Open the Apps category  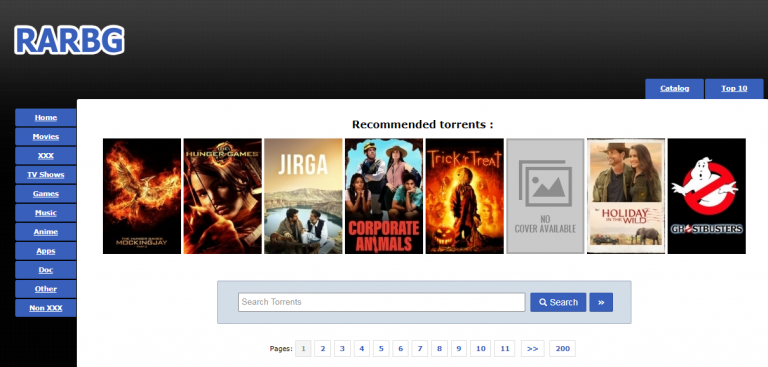click(46, 251)
